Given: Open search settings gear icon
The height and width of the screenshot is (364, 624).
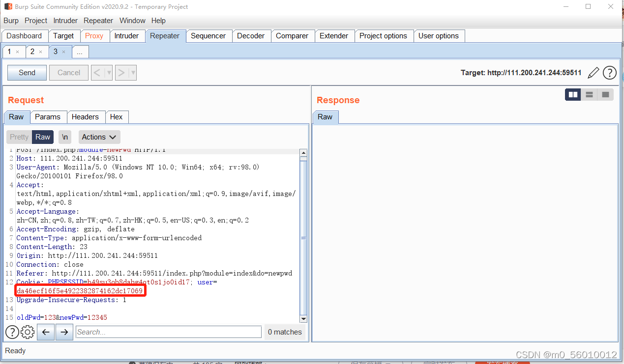Looking at the screenshot, I should pyautogui.click(x=28, y=332).
